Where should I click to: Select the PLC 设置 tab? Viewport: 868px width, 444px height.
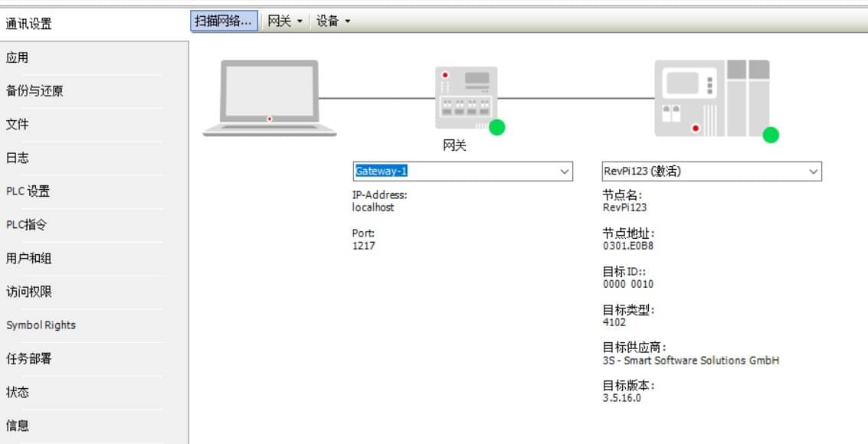(x=28, y=191)
